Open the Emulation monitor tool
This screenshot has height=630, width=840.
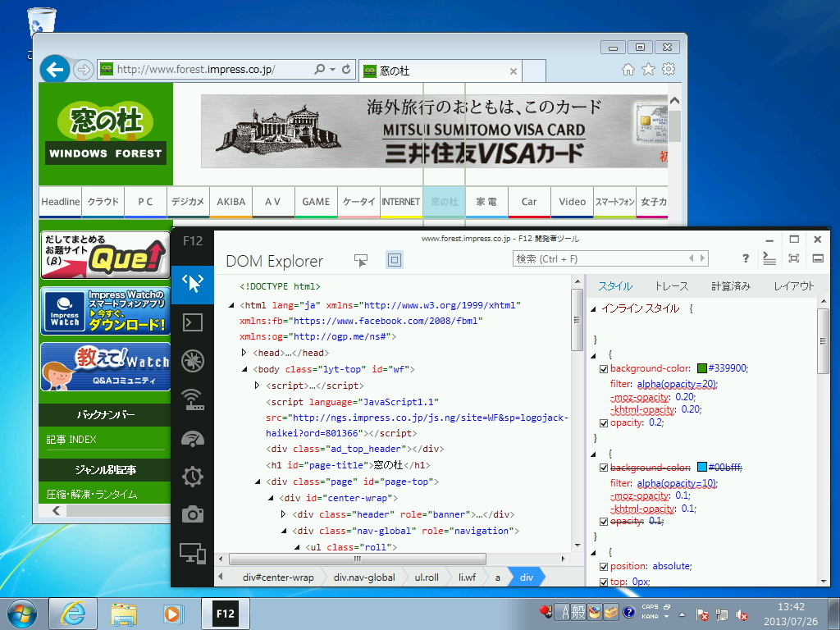click(x=192, y=554)
